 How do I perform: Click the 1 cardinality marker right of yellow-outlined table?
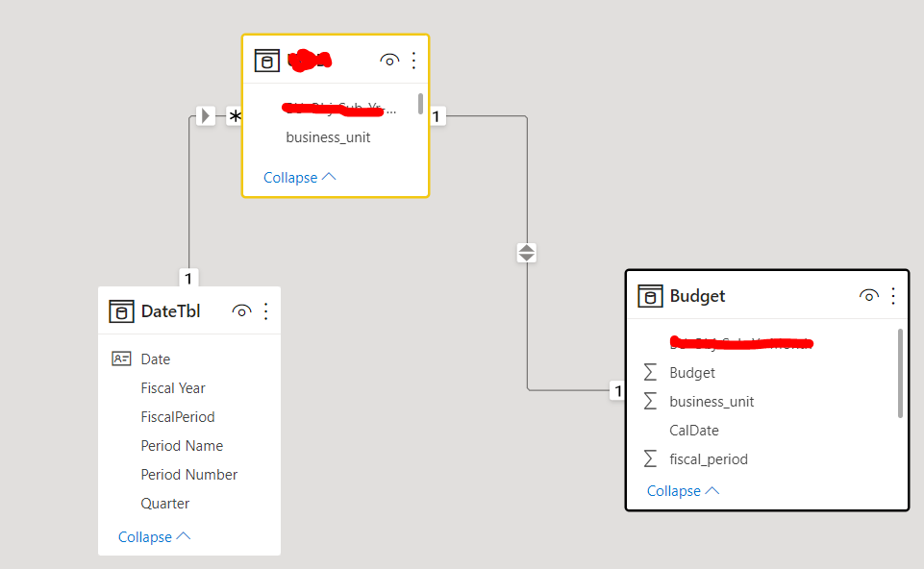click(x=437, y=116)
